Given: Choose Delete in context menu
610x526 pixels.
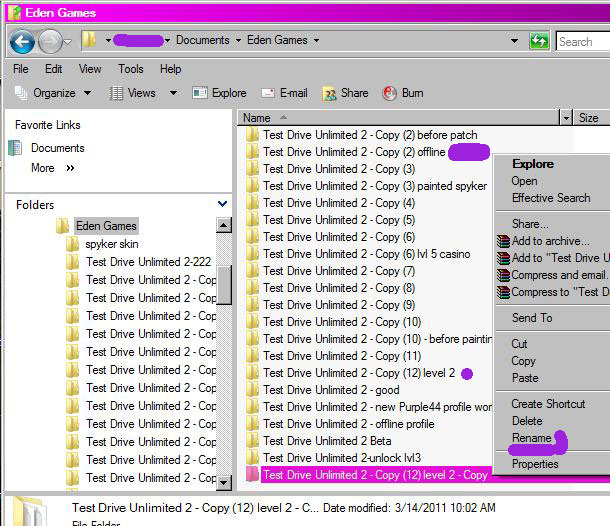Looking at the screenshot, I should 527,421.
